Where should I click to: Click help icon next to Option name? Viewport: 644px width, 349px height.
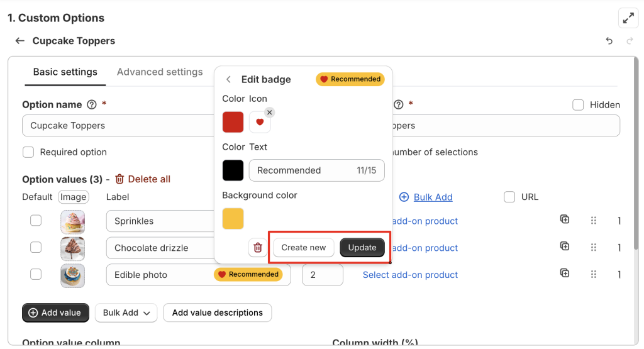(92, 105)
